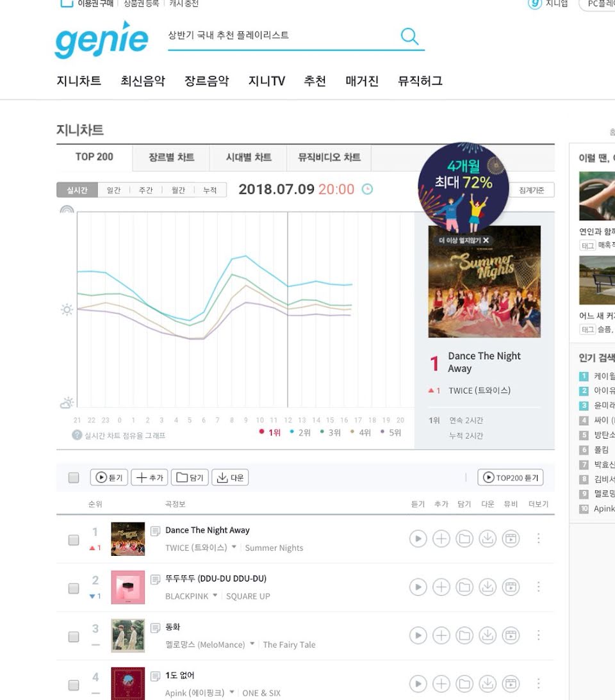Viewport: 615px width, 700px height.
Task: Check the box for Dance The Night Away
Action: click(x=74, y=540)
